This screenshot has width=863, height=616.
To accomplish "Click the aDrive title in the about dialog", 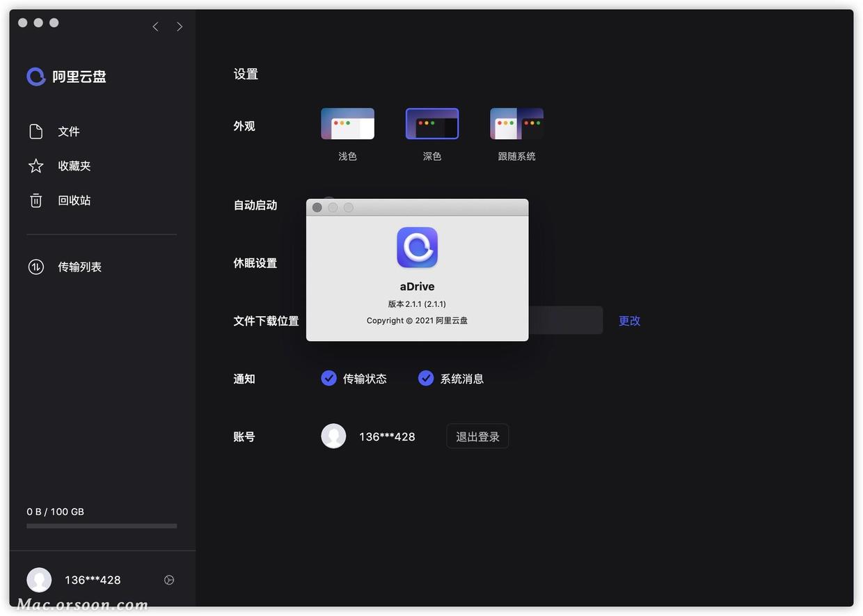I will [417, 286].
